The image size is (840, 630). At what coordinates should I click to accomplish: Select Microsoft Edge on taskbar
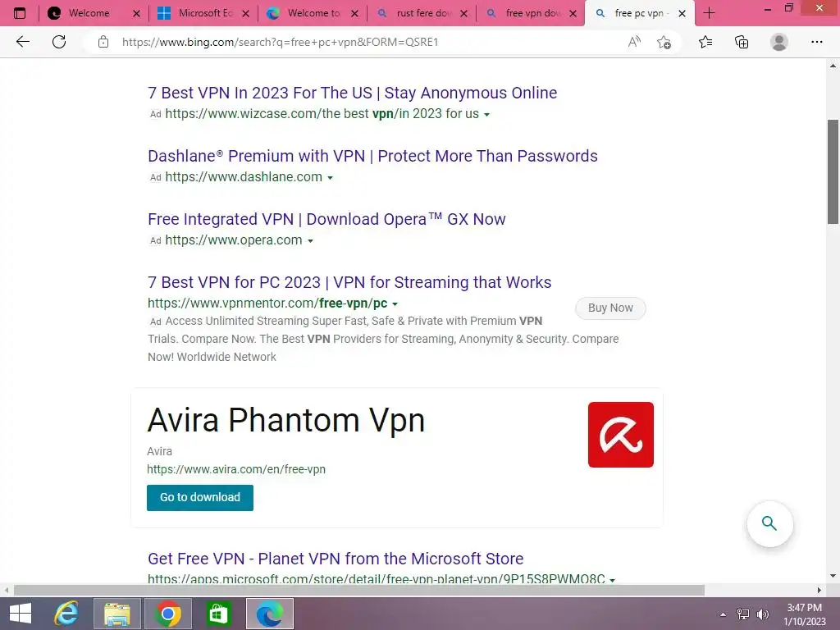pos(269,614)
